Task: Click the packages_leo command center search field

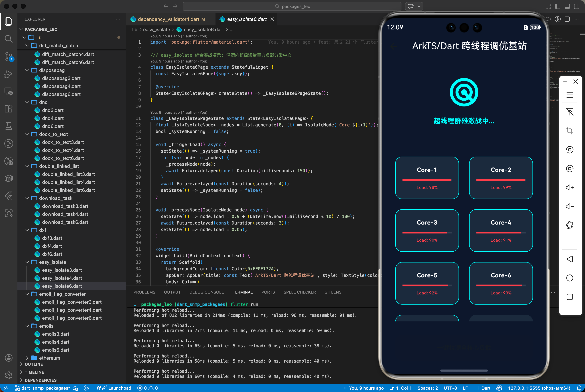Action: tap(292, 6)
